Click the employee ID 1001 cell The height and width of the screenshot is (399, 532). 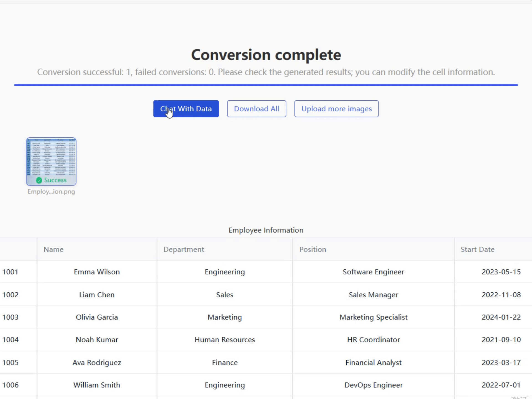point(11,272)
